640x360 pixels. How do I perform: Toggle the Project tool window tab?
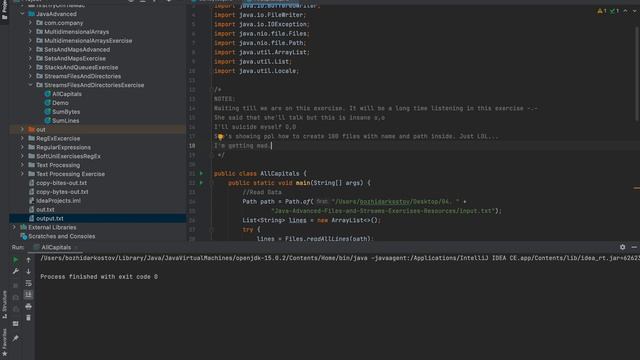(4, 10)
